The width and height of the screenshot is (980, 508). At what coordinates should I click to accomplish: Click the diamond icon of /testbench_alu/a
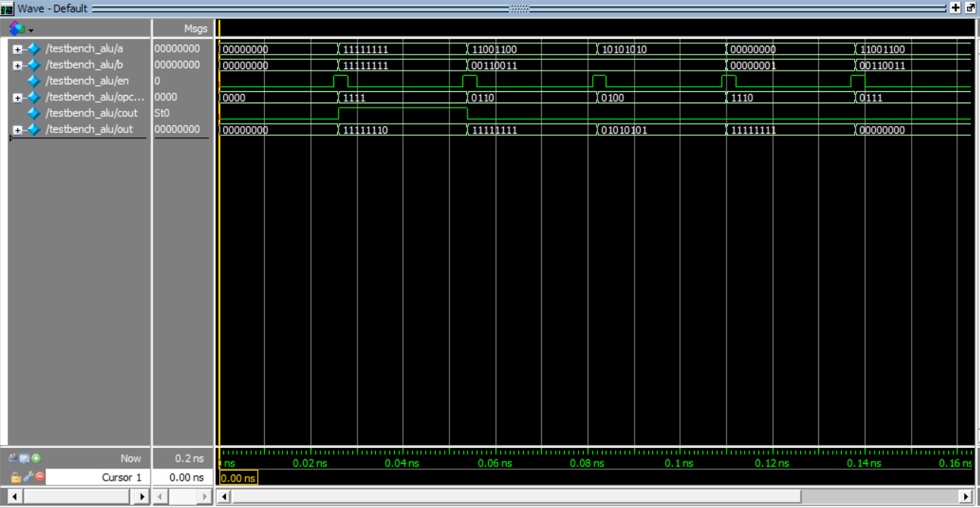(33, 49)
